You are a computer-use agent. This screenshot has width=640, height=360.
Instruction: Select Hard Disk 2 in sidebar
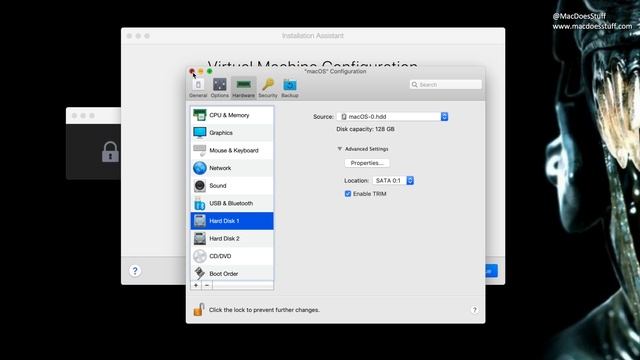(x=232, y=238)
